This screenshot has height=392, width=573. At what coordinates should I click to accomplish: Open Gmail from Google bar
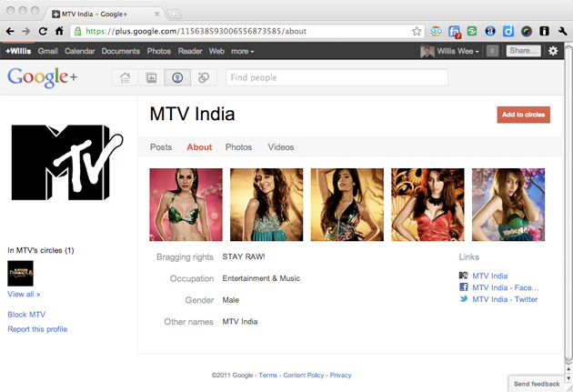tap(48, 51)
